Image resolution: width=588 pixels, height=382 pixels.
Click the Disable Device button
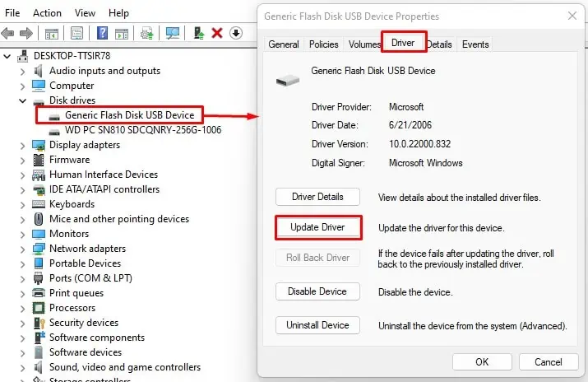point(317,291)
